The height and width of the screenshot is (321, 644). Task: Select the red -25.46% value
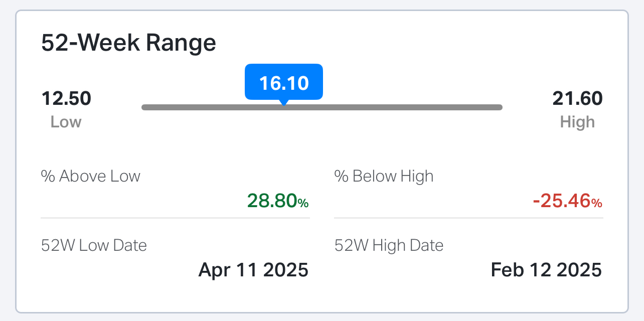[x=567, y=201]
